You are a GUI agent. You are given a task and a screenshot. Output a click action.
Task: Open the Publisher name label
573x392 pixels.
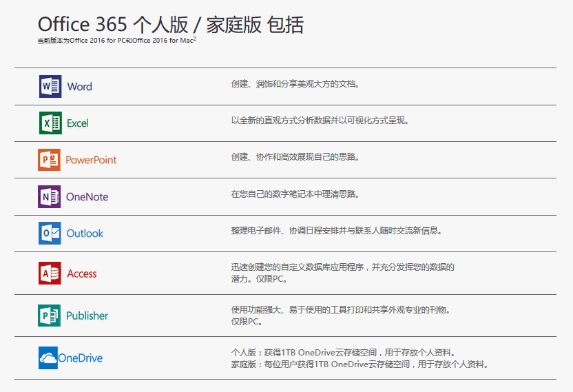pyautogui.click(x=87, y=316)
